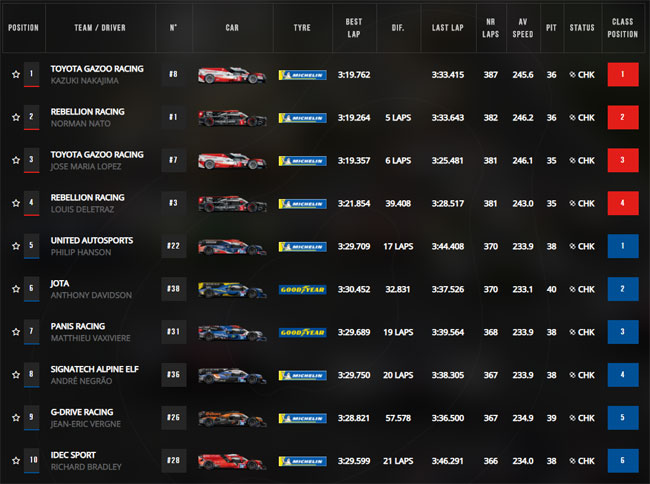Click CHK status icon in JOTA row
This screenshot has width=650, height=484.
click(x=572, y=289)
